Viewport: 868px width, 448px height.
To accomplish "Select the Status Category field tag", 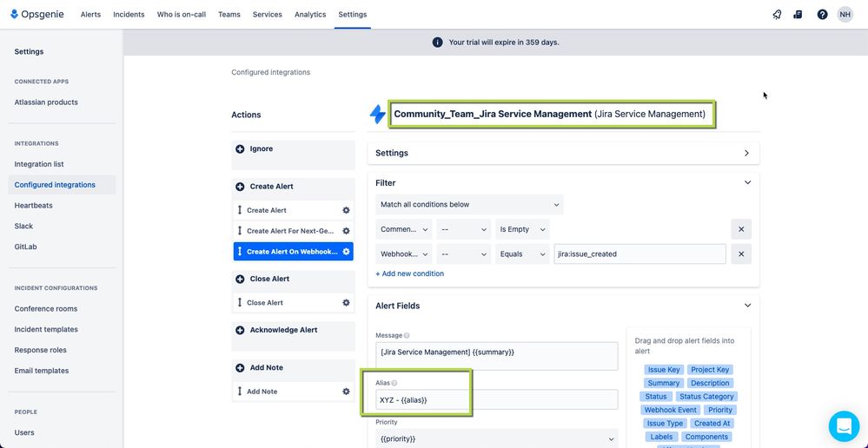I will pos(706,397).
